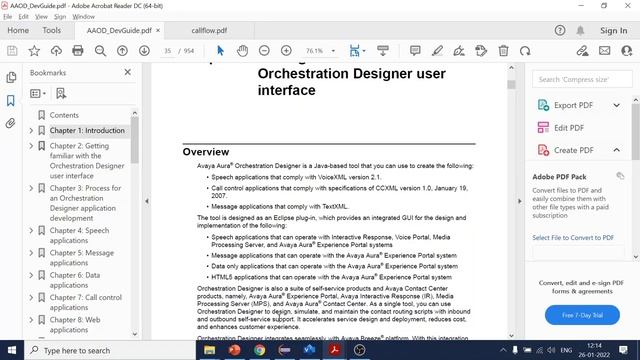Expand Chapter 6: Data applications
Viewport: 640px width, 360px height.
click(31, 276)
